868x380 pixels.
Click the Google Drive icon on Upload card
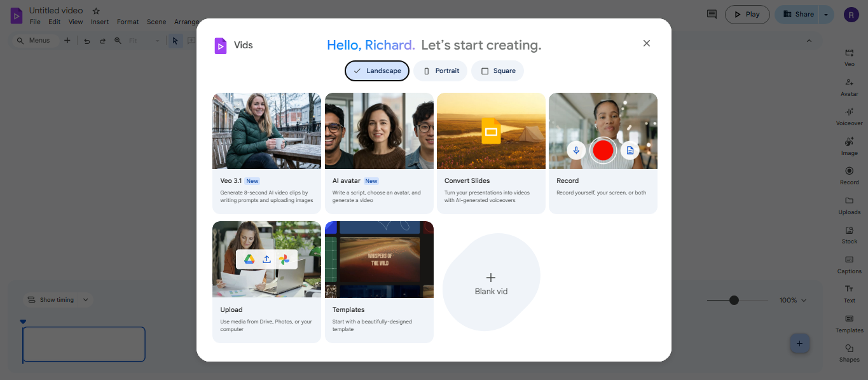point(249,259)
